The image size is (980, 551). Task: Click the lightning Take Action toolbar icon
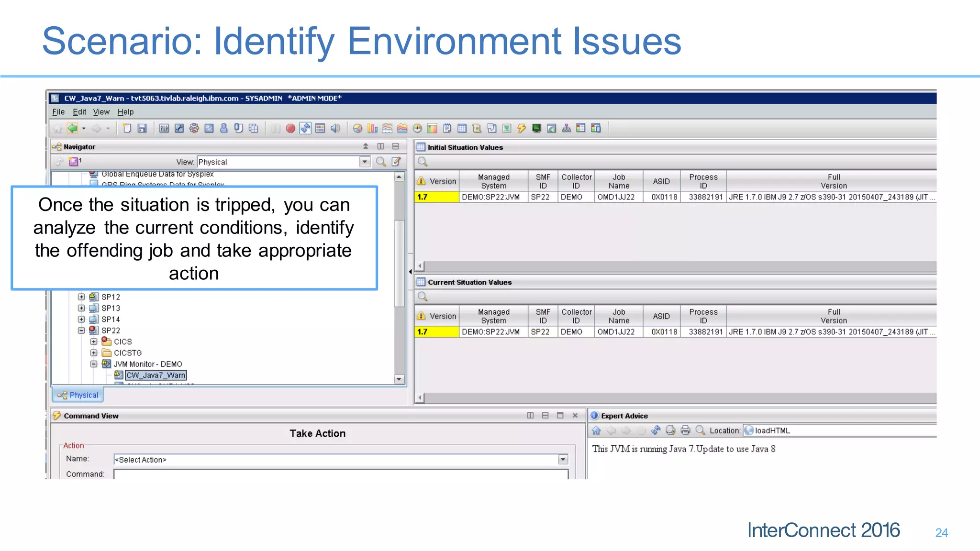(522, 128)
